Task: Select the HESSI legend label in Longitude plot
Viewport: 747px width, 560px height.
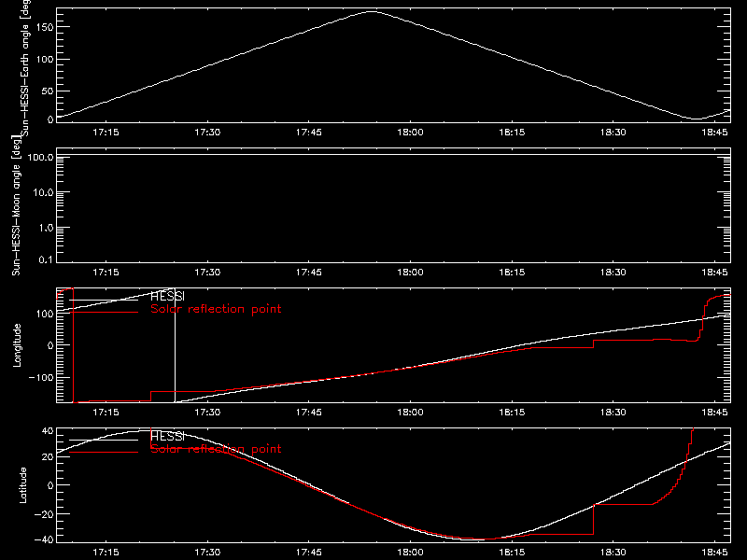Action: click(x=168, y=297)
